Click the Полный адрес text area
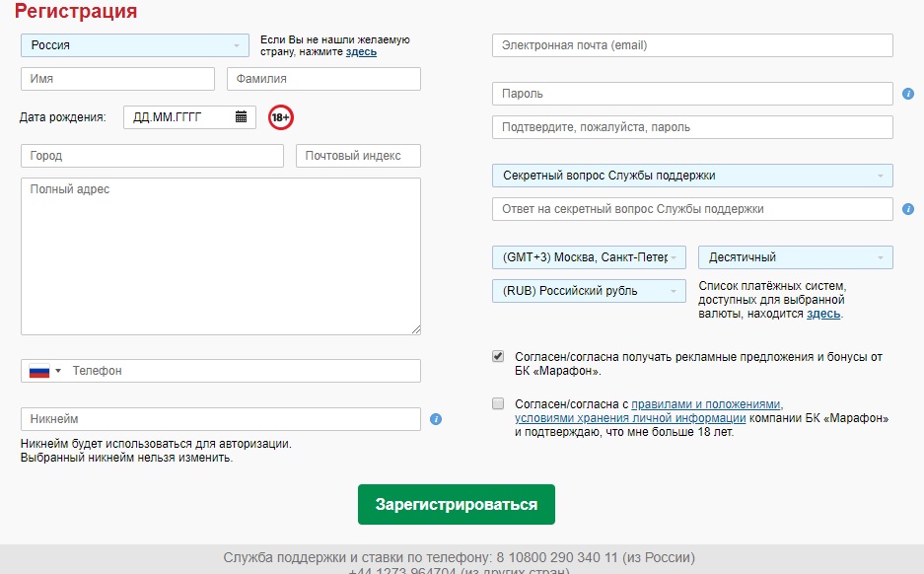 [x=220, y=256]
